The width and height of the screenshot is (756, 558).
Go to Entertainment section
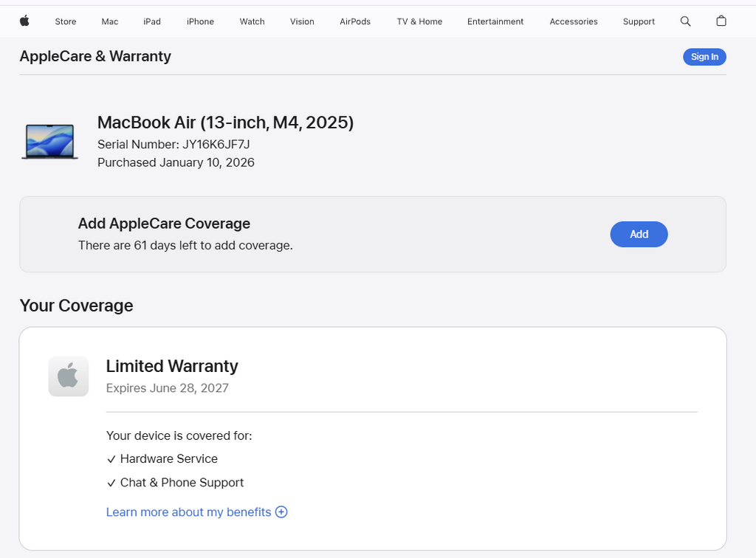coord(495,21)
